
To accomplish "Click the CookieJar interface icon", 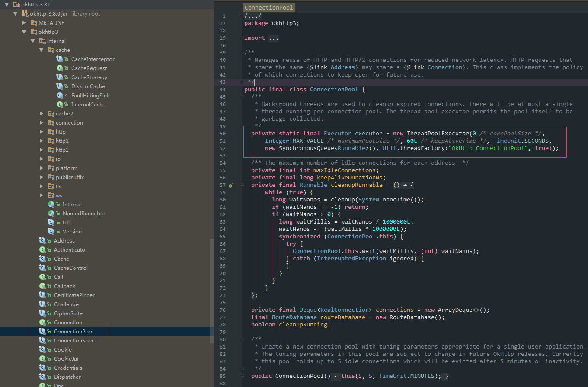I will tap(42, 359).
